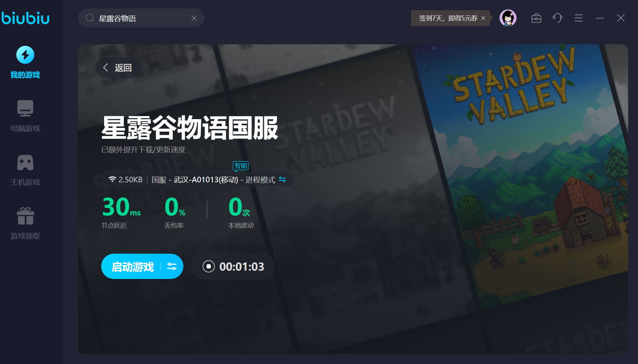Open 游戏领取 gift section
The width and height of the screenshot is (638, 364).
[25, 224]
